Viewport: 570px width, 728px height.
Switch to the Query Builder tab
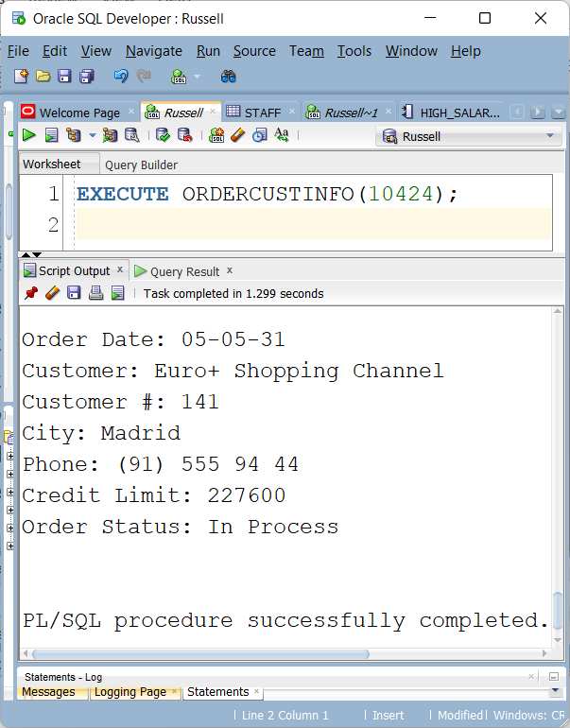point(141,165)
